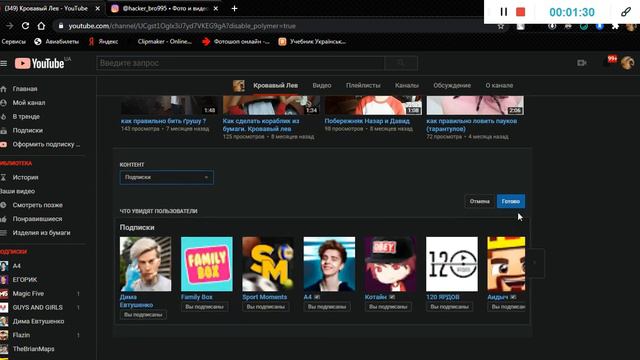The width and height of the screenshot is (640, 360).
Task: Open the account avatar menu
Action: [x=627, y=63]
